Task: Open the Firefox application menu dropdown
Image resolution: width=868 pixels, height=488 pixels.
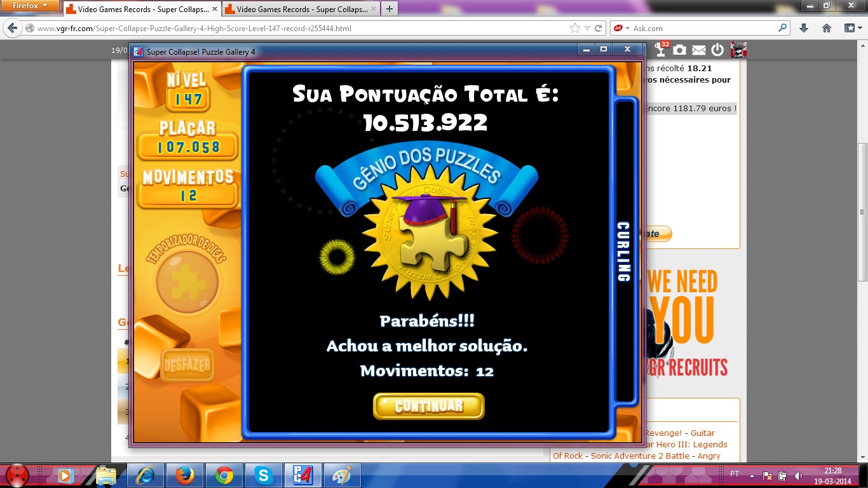Action: click(31, 6)
